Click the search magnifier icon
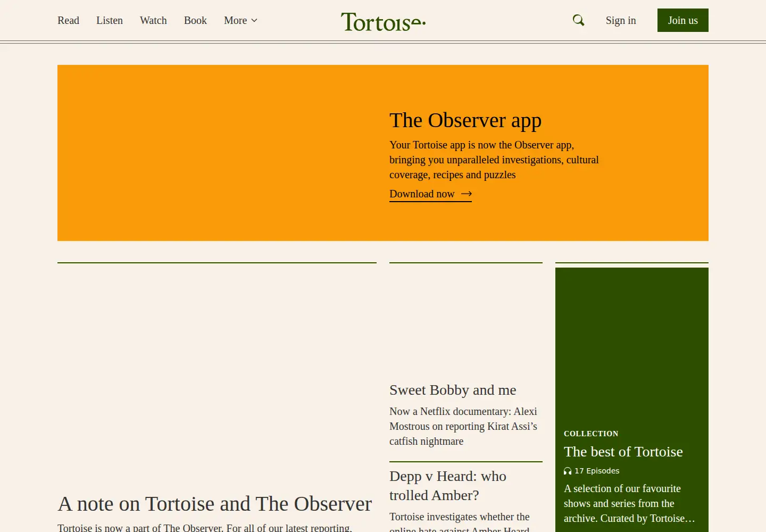Viewport: 766px width, 532px height. point(578,20)
